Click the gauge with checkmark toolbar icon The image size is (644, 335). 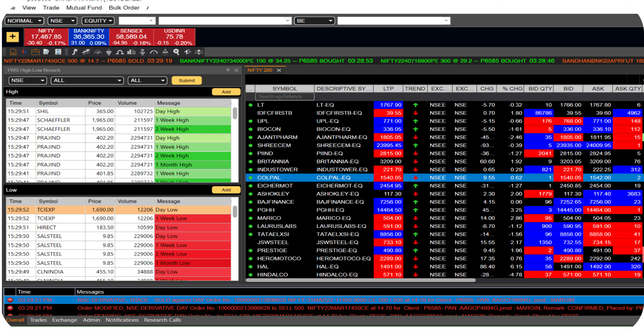[98, 52]
